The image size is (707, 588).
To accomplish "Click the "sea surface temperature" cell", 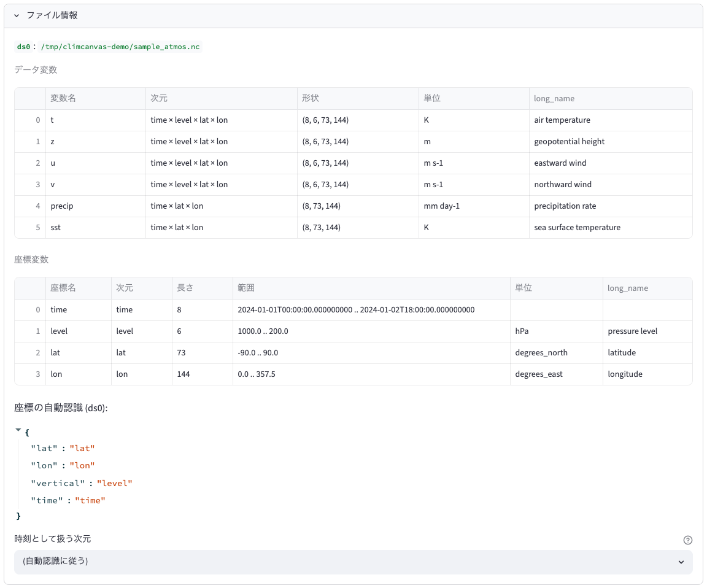I will click(611, 228).
